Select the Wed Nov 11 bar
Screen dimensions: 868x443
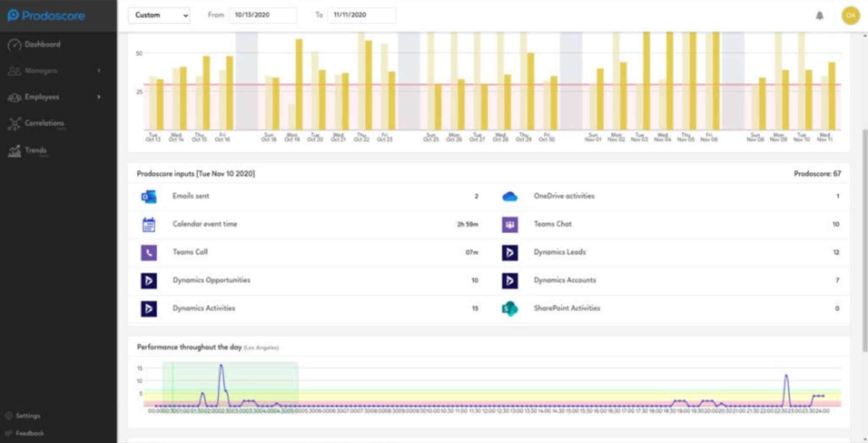(832, 96)
